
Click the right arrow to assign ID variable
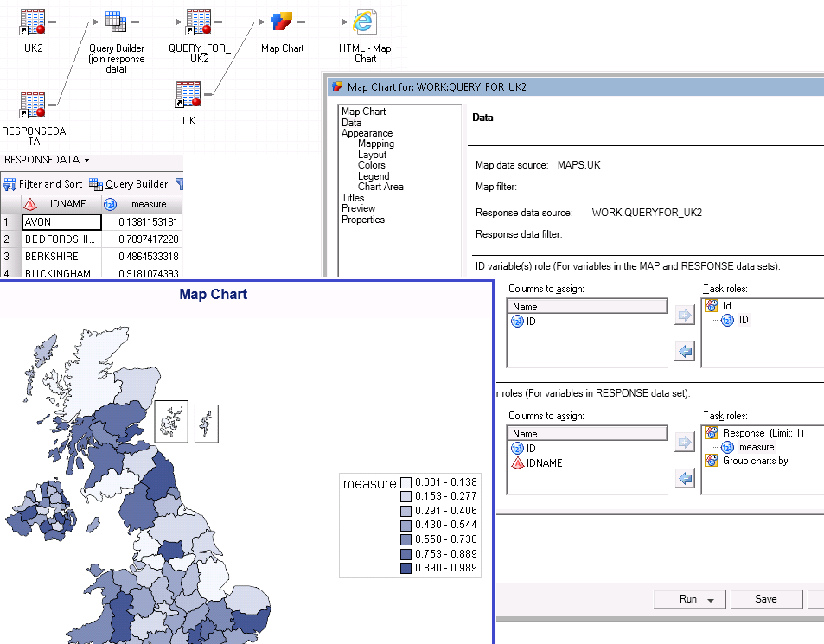(x=684, y=315)
